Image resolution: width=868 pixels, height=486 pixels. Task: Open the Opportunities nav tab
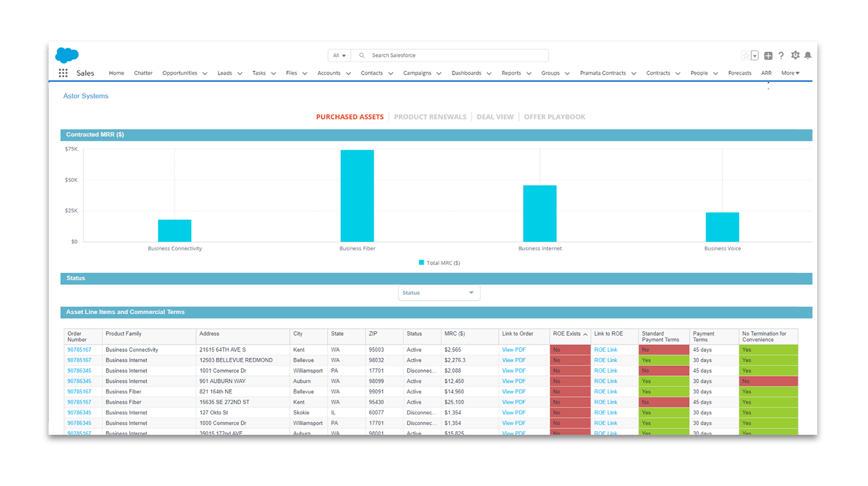180,73
